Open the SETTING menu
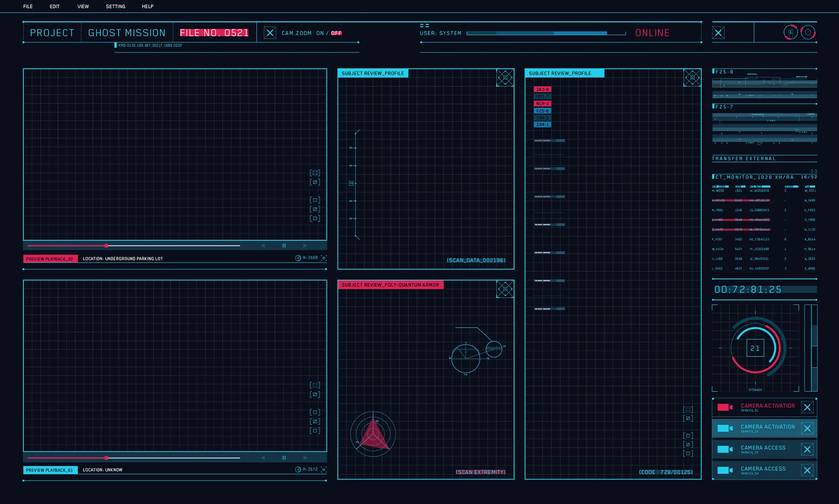The height and width of the screenshot is (504, 839). click(x=115, y=7)
